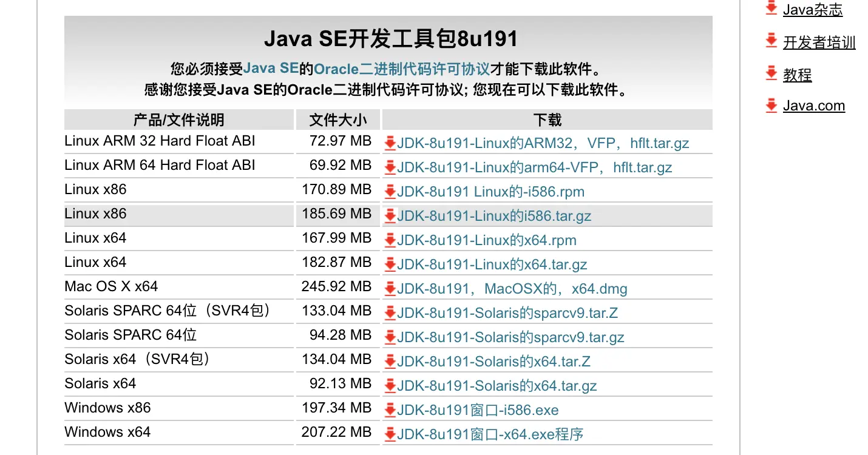
Task: Click red arrow icon next to Java杂志
Action: coord(771,8)
